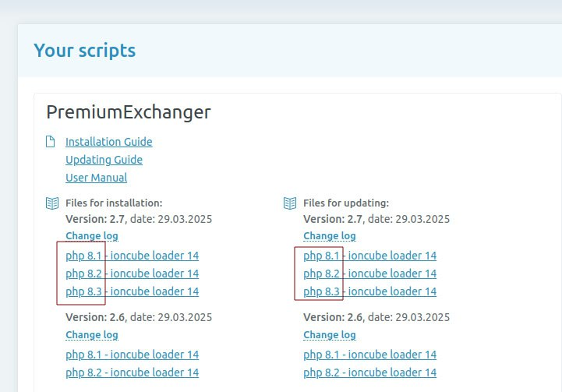Download updating 2.7 php 8.1 ioncube file

click(x=369, y=256)
